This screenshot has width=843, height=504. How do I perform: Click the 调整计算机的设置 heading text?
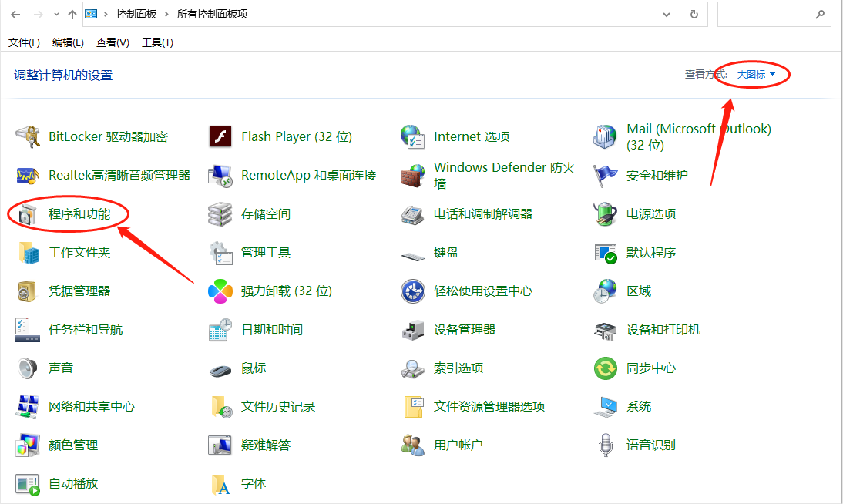63,76
